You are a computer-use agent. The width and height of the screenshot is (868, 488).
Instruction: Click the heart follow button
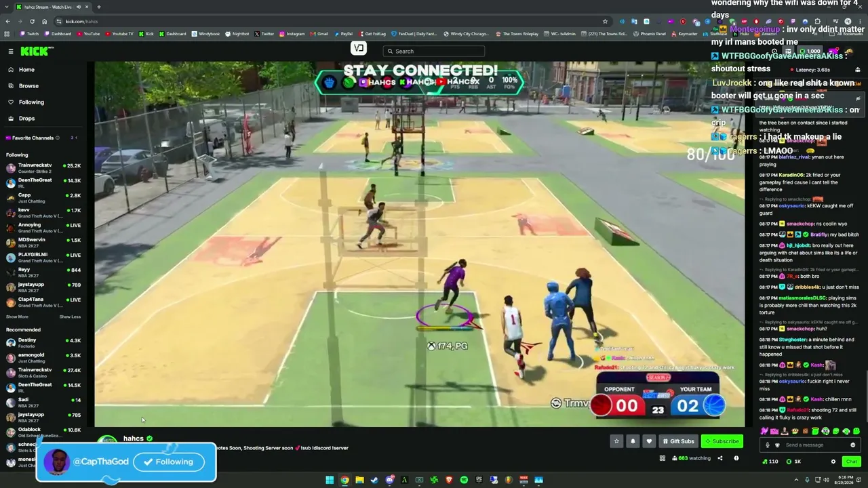click(649, 441)
